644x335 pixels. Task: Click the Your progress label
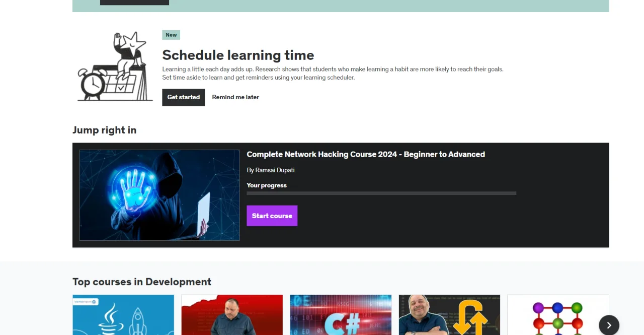[x=267, y=185]
